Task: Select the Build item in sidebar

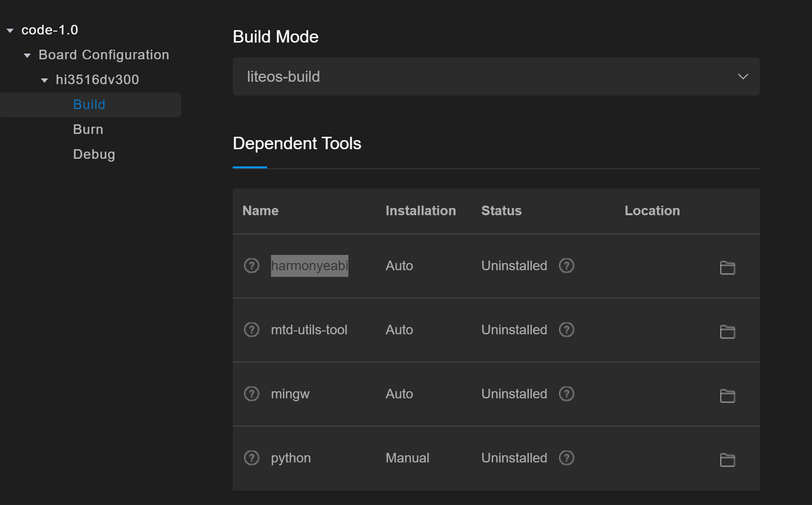Action: tap(89, 105)
